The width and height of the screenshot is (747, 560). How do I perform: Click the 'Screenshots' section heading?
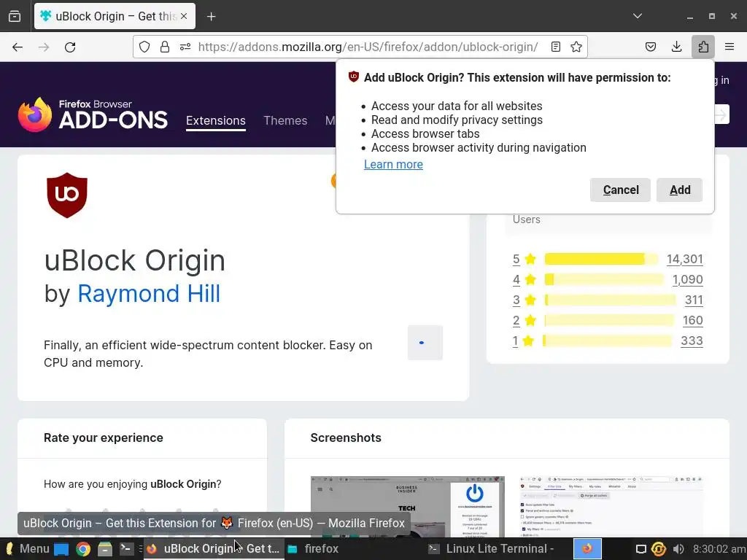346,437
